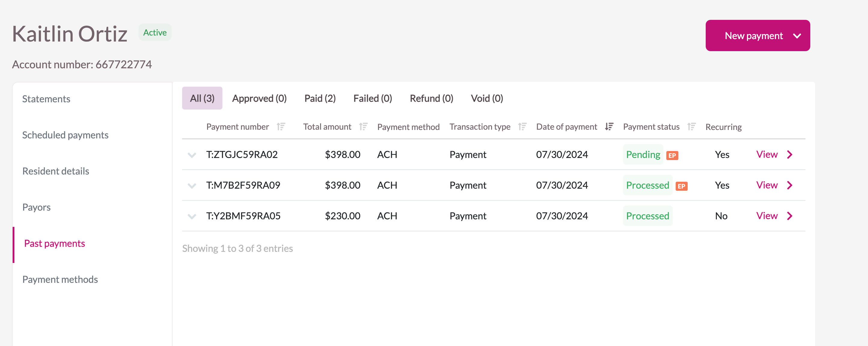Sort by Payment status icon
868x346 pixels.
pyautogui.click(x=691, y=126)
